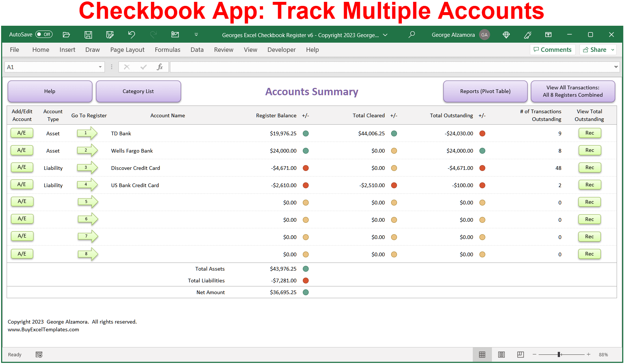Screen dimensions: 624x364
Task: Open Search with the magnifying glass icon
Action: [412, 35]
